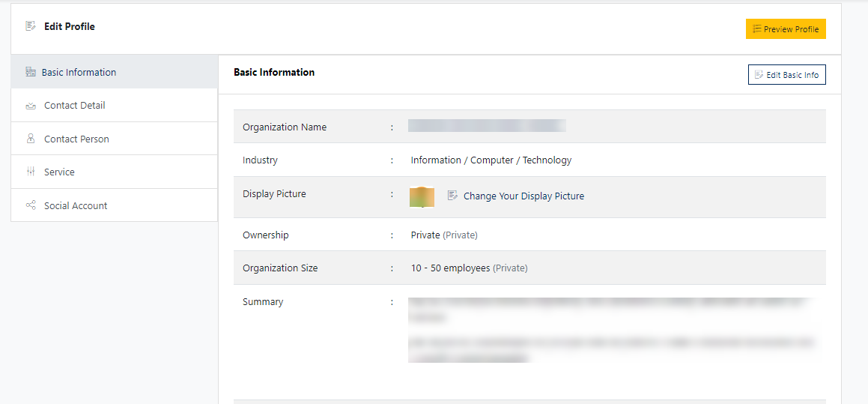Select the Basic Information sidebar tab
The width and height of the screenshot is (868, 404).
click(79, 73)
